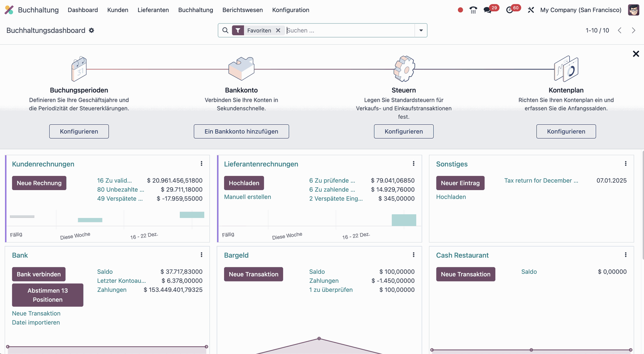Click the debug tools wrench icon
This screenshot has height=354, width=644.
[x=531, y=10]
